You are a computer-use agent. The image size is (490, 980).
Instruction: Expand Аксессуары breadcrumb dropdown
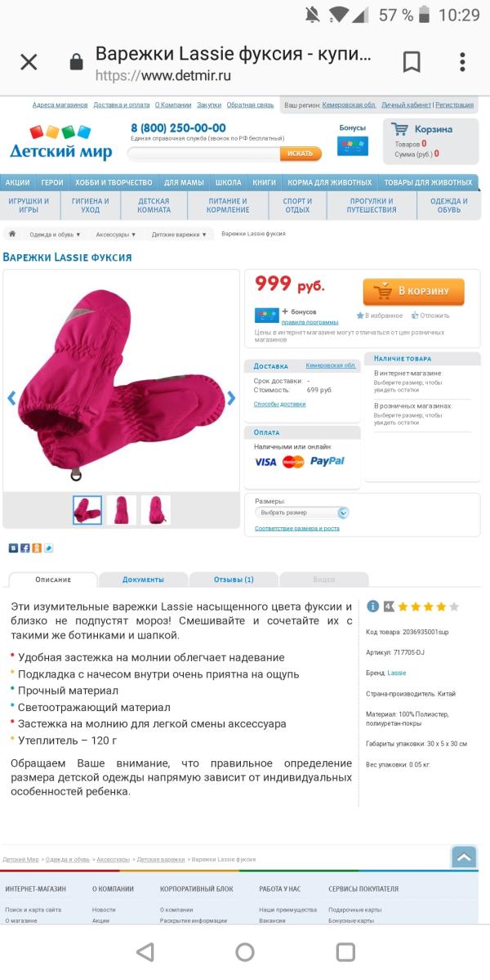coord(115,235)
